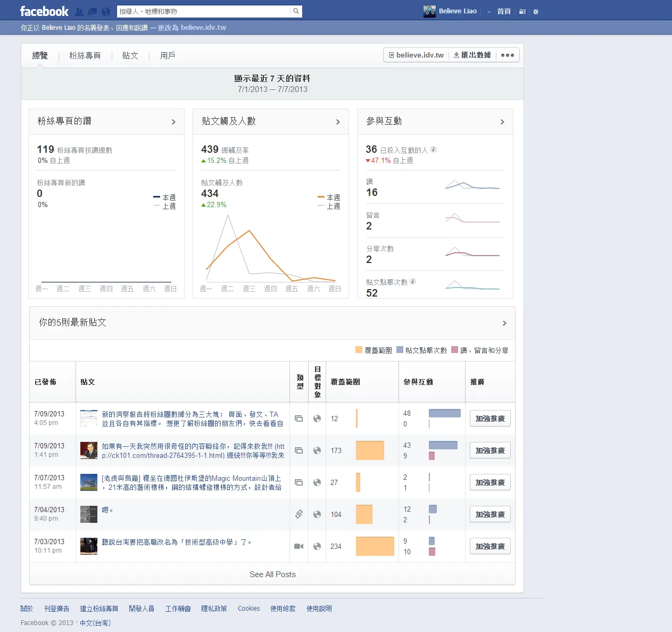Expand the 參與互動 card chevron

pos(502,122)
